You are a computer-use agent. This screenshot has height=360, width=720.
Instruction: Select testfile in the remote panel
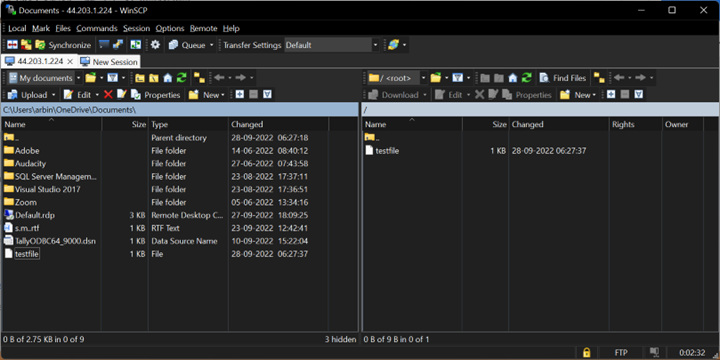point(382,151)
